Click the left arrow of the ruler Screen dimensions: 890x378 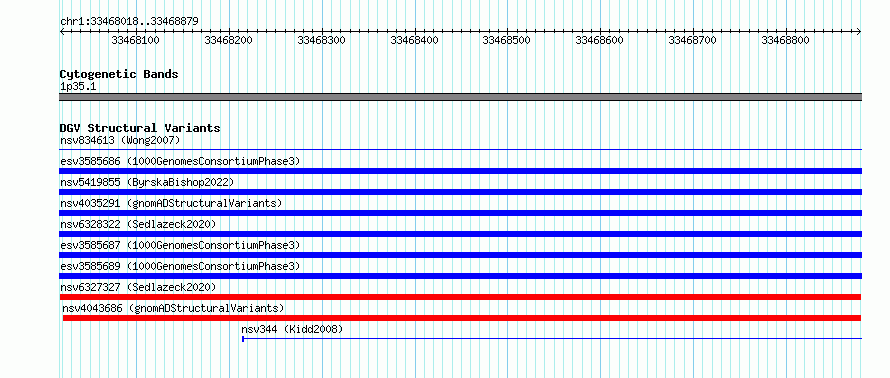click(62, 32)
